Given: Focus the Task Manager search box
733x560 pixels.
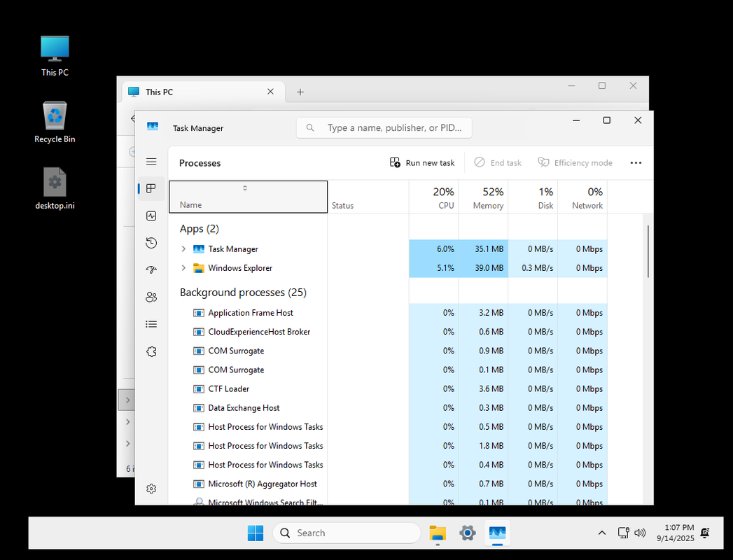Looking at the screenshot, I should (384, 127).
